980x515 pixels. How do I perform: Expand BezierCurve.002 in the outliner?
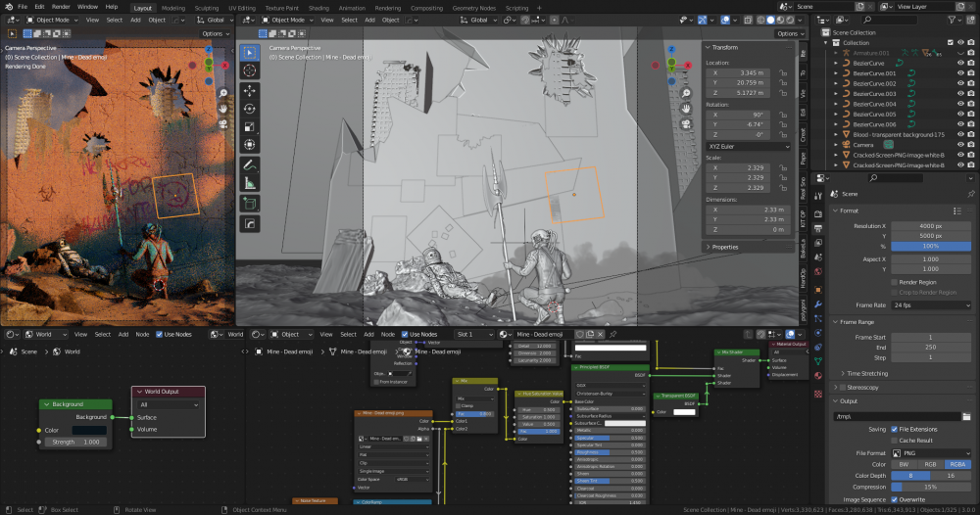point(836,83)
